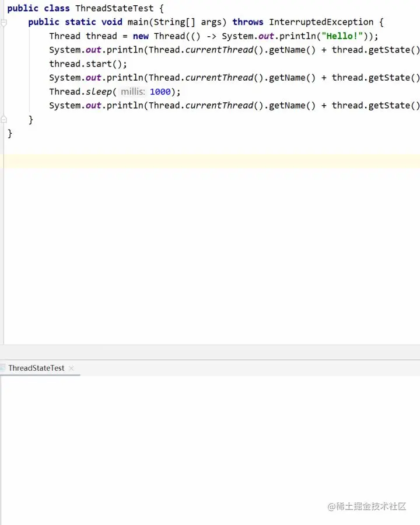Viewport: 420px width, 525px height.
Task: Click the "new" keyword in the Thread creation line
Action: tap(141, 36)
